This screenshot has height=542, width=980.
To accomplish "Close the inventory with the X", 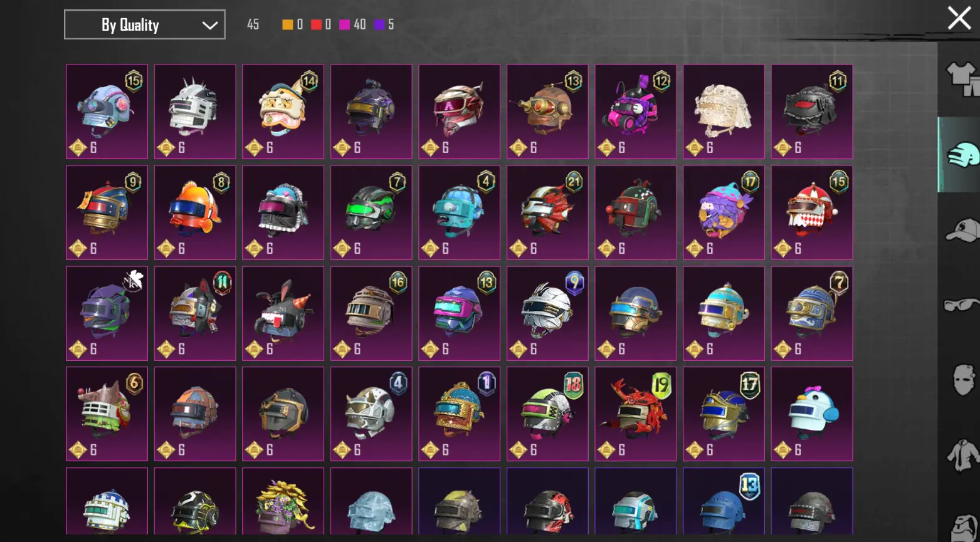I will point(959,18).
